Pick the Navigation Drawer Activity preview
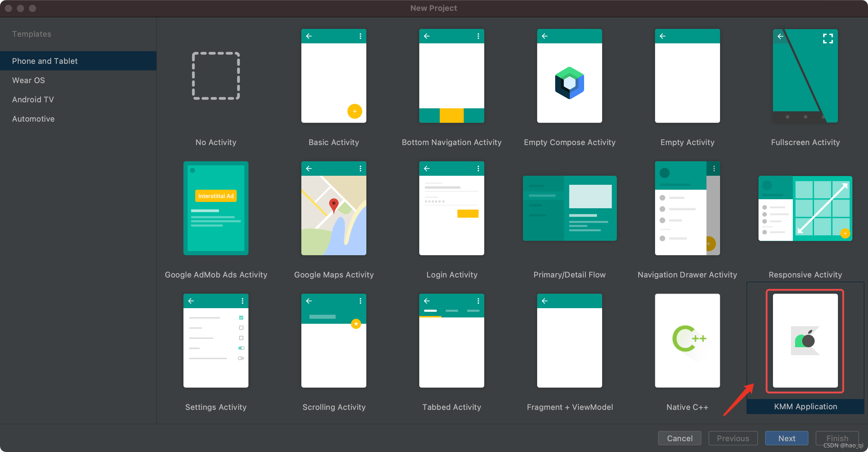 pyautogui.click(x=687, y=208)
